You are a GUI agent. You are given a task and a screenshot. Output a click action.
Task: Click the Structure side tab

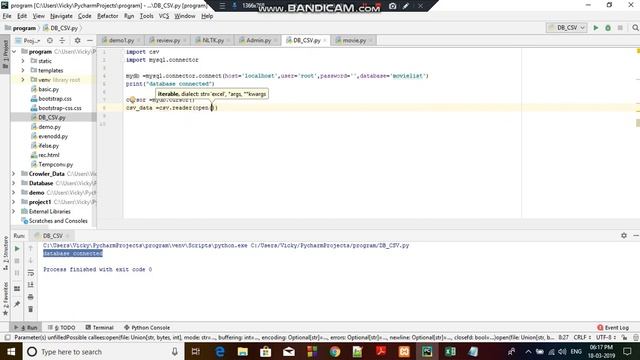click(5, 254)
